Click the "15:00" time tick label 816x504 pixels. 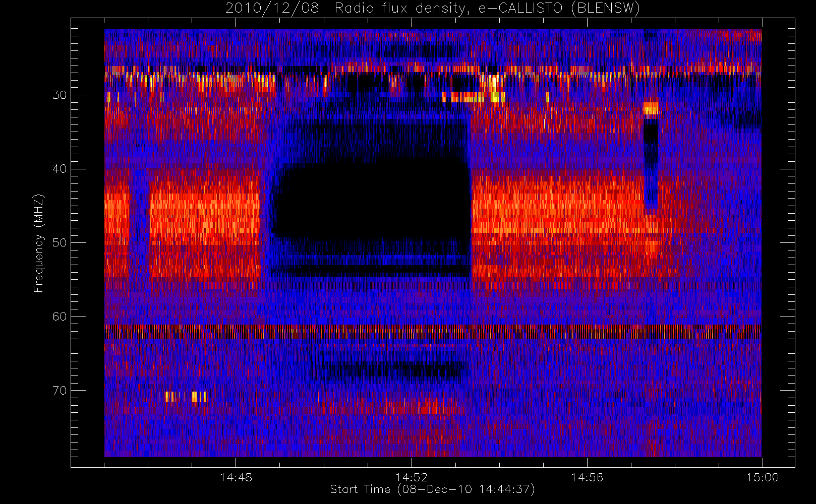763,477
